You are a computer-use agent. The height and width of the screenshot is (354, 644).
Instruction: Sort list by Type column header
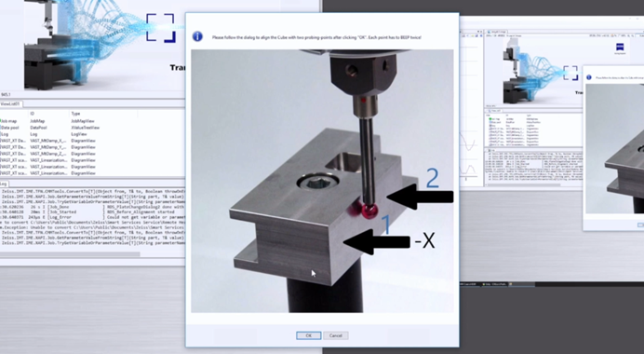click(75, 114)
